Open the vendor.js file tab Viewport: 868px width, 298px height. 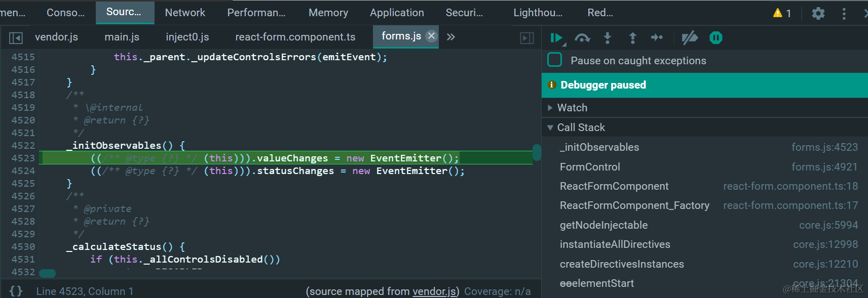(56, 37)
